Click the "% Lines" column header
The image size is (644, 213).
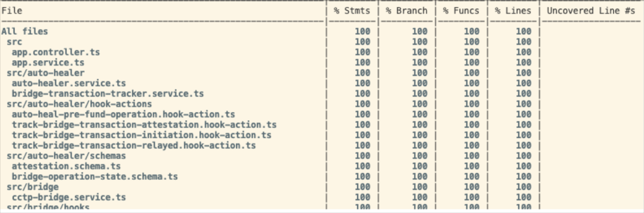[513, 11]
